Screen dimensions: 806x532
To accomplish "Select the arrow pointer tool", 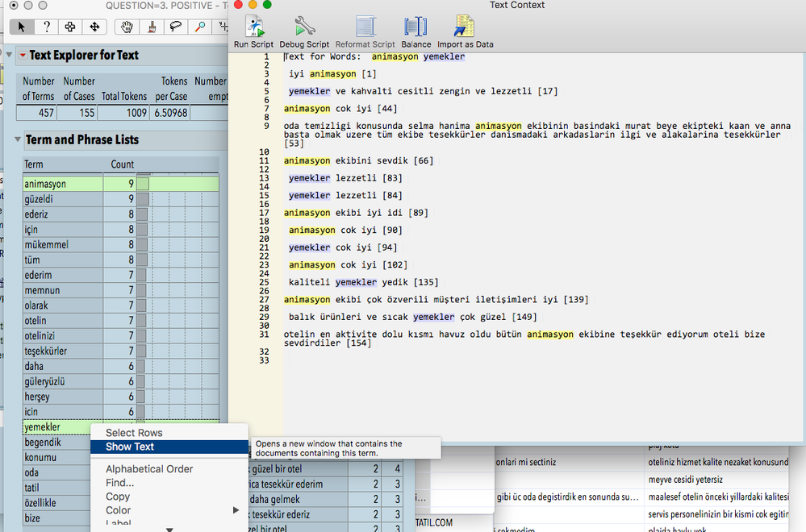I will click(22, 27).
